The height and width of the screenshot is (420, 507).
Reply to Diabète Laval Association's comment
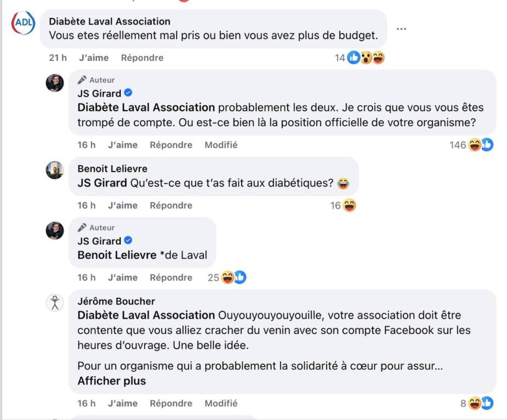[x=142, y=58]
